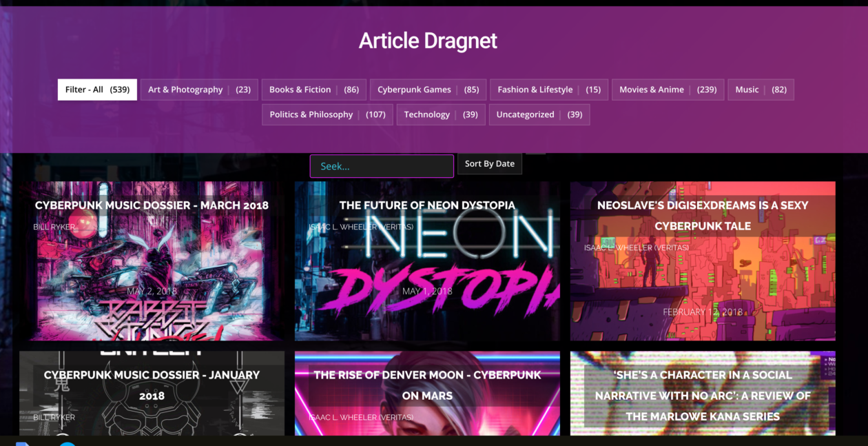Click the February 12, 2018 date
This screenshot has width=868, height=446.
click(x=703, y=312)
